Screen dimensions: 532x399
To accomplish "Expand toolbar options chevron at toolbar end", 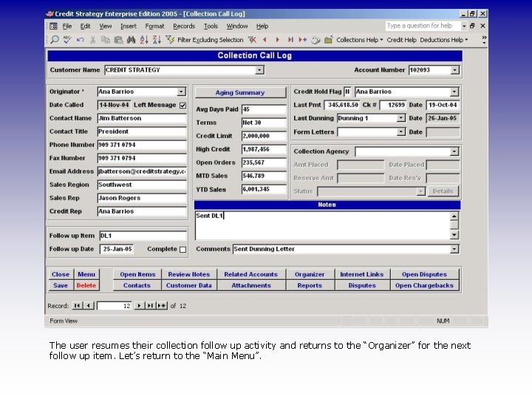I will [484, 40].
